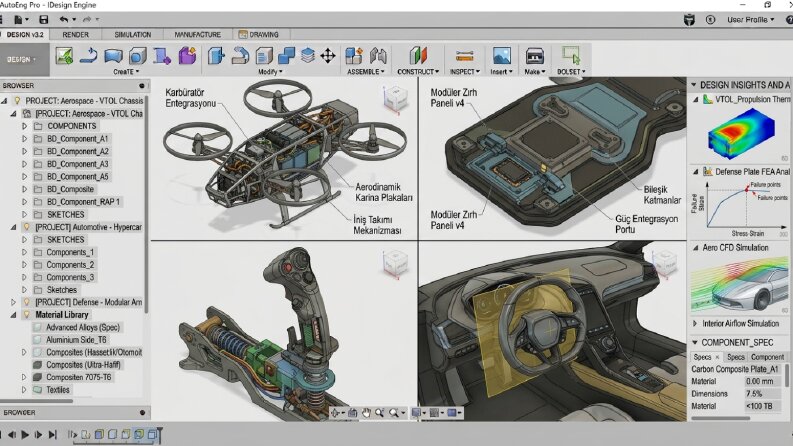The height and width of the screenshot is (446, 793).
Task: Click the timeline end marker handle
Action: point(159,434)
